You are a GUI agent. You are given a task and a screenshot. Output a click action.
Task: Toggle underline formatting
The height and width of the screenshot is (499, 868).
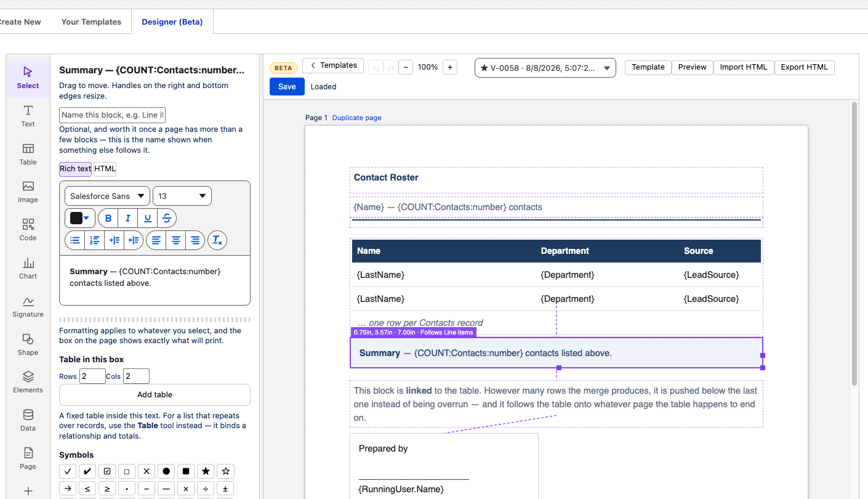pyautogui.click(x=147, y=218)
